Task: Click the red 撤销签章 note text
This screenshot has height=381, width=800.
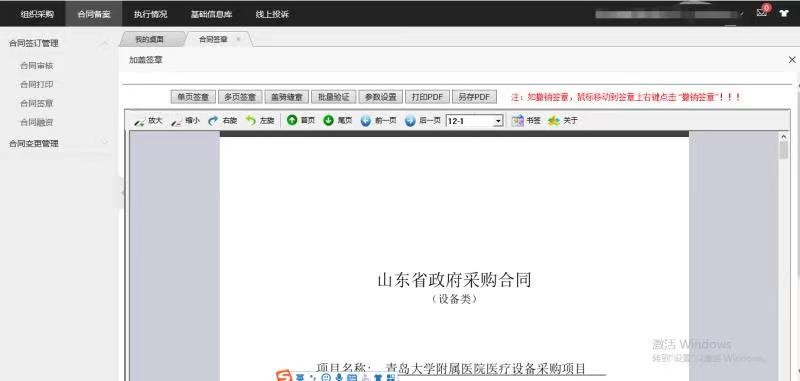Action: point(626,97)
